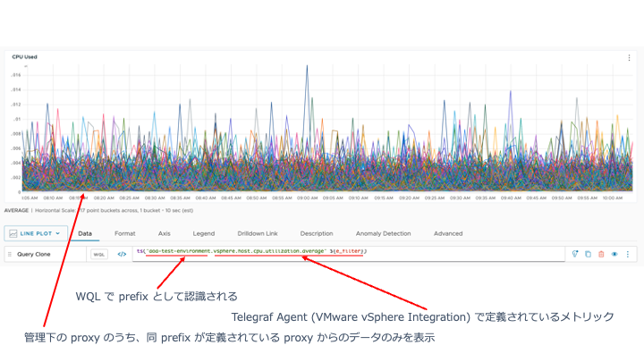Open the Axis tab
Image resolution: width=644 pixels, height=362 pixels.
[x=165, y=233]
